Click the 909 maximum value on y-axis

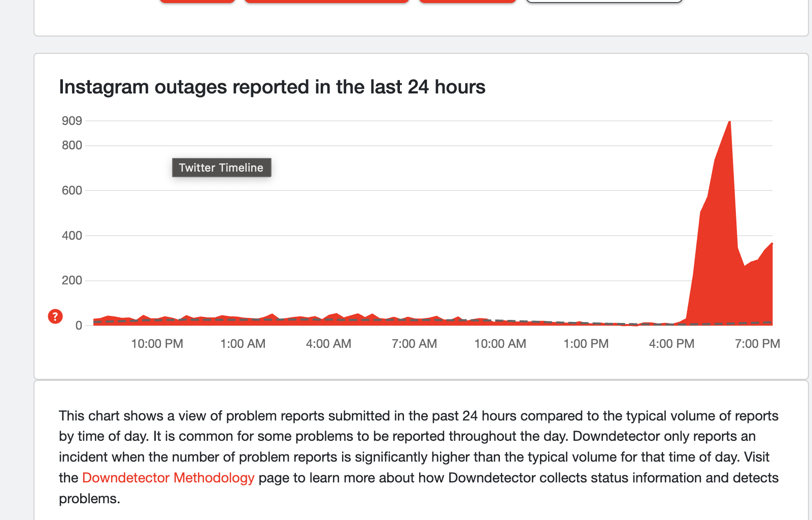tap(72, 121)
